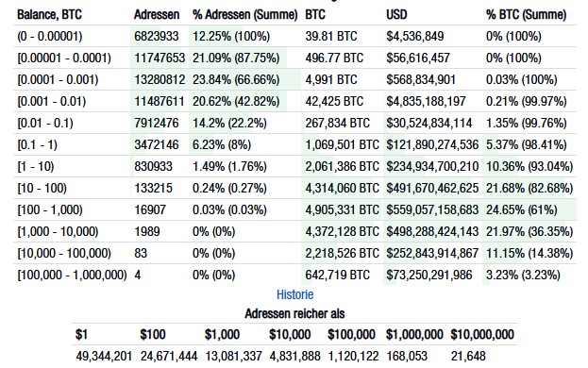Click the USD column header
The width and height of the screenshot is (588, 368).
[396, 14]
